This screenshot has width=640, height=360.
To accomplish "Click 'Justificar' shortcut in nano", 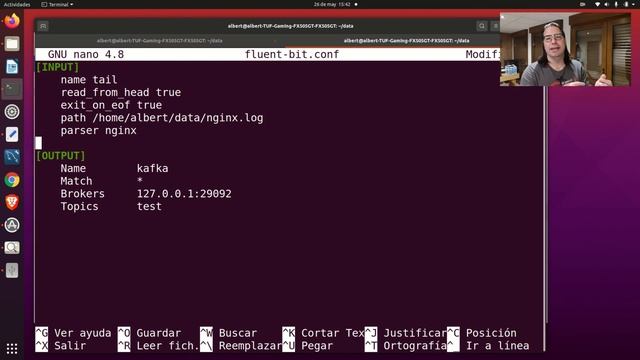I will [406, 333].
